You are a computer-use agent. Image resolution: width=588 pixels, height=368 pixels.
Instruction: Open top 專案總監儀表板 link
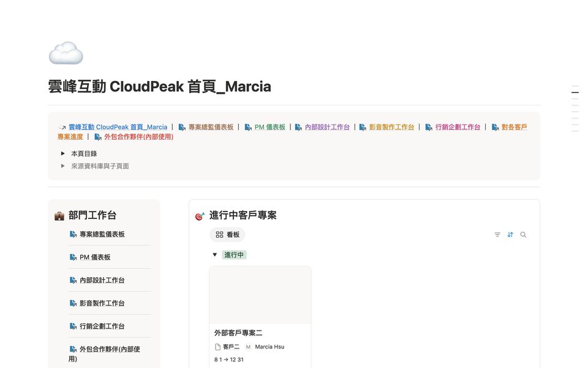click(211, 128)
